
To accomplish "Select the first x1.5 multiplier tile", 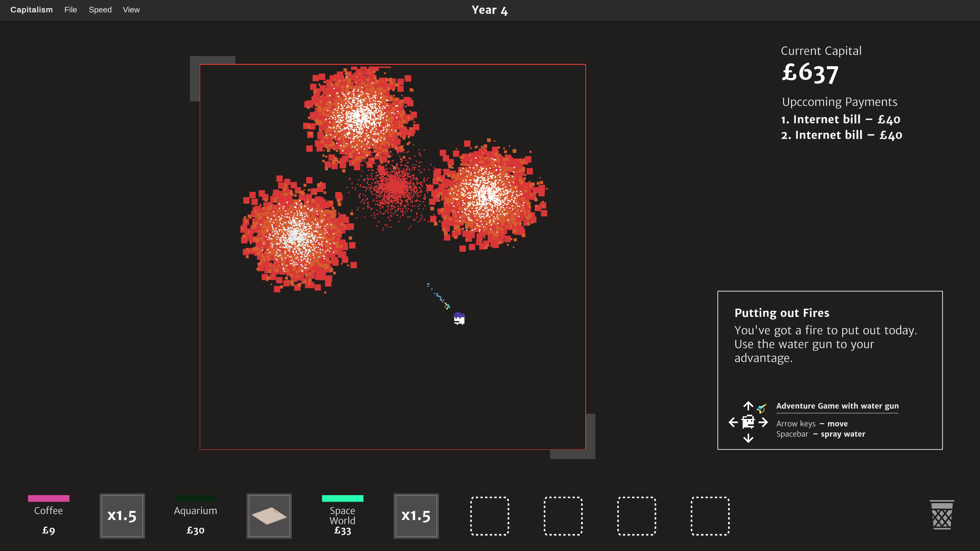I will tap(122, 516).
